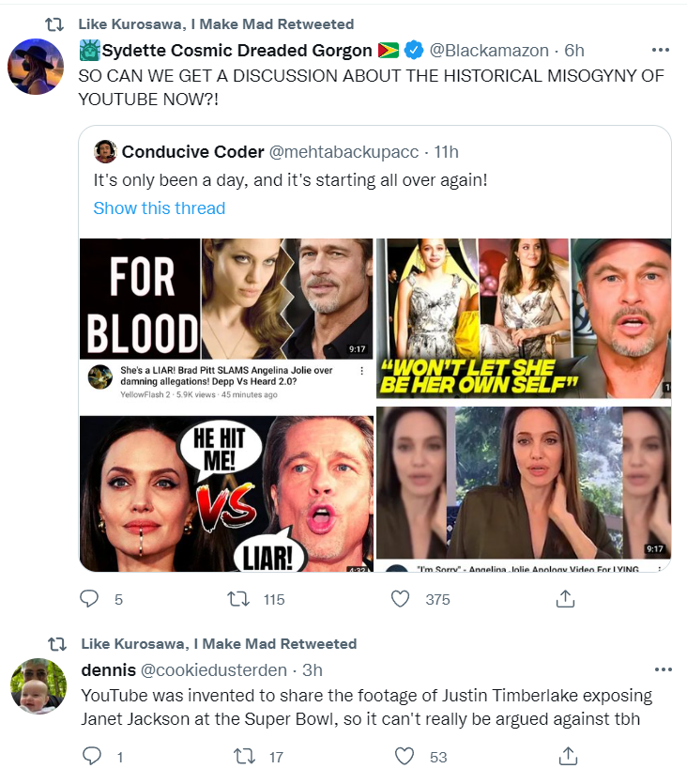
Task: Reply to the Sydette YouTube misogyny tweet
Action: tap(90, 598)
